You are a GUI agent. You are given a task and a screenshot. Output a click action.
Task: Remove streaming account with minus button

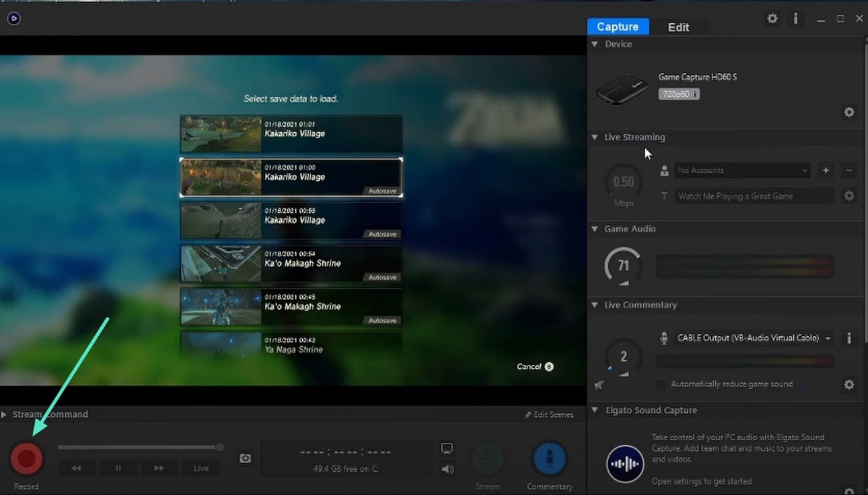point(849,170)
